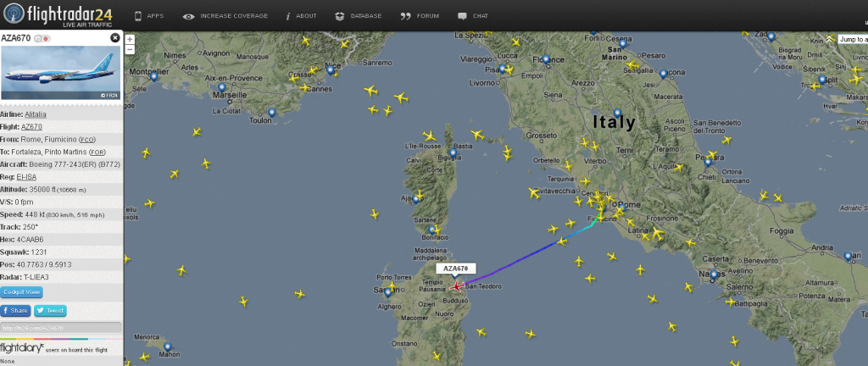
Task: Click yellow plane just below Sanremo
Action: click(x=370, y=90)
